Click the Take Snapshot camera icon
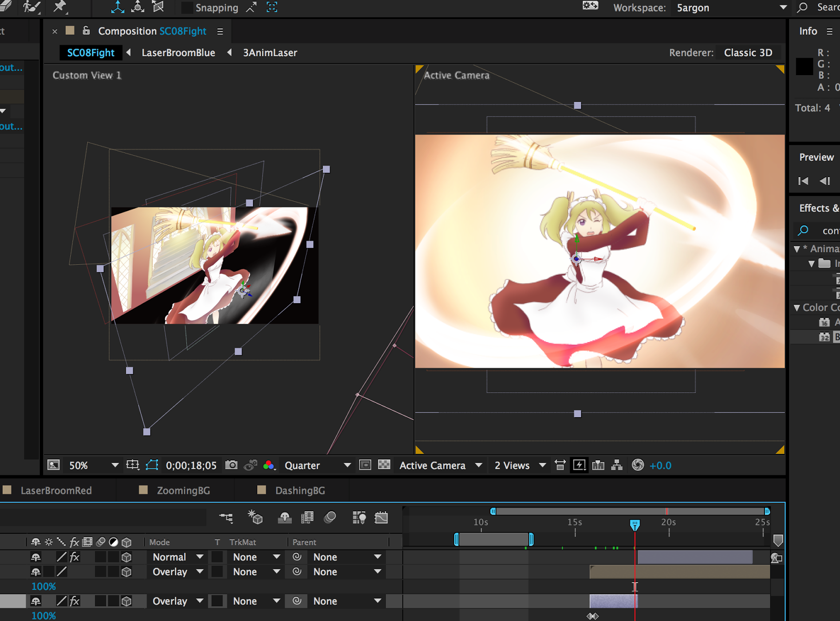Viewport: 840px width, 621px height. [231, 465]
